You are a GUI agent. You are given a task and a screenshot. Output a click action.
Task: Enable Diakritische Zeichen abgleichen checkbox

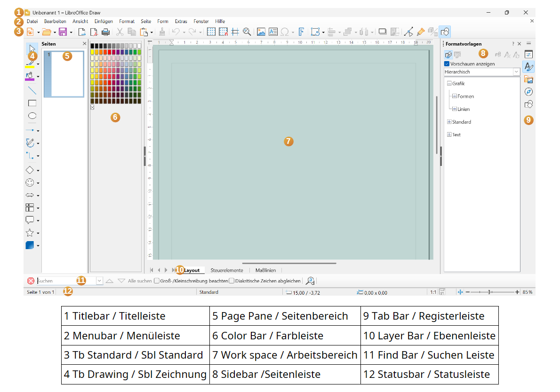pyautogui.click(x=232, y=281)
